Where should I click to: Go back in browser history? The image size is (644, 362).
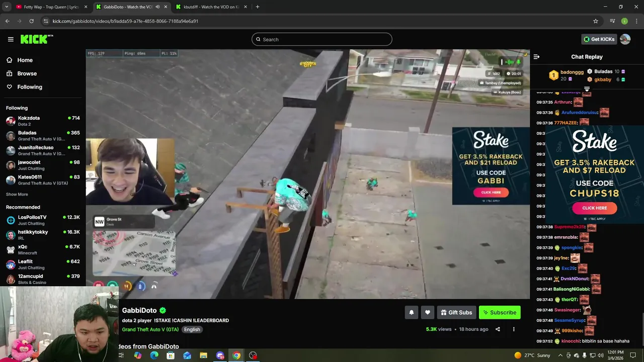pyautogui.click(x=7, y=21)
